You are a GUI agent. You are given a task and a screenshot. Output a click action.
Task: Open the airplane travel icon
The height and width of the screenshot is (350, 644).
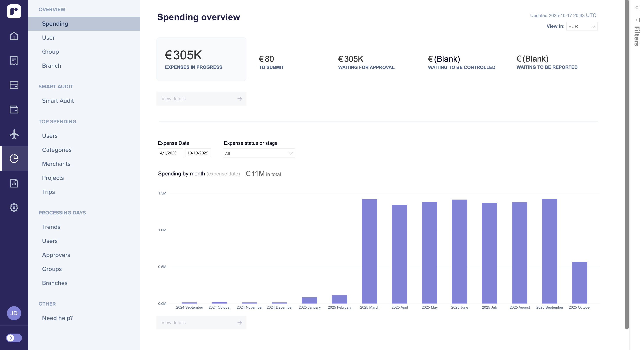tap(14, 134)
